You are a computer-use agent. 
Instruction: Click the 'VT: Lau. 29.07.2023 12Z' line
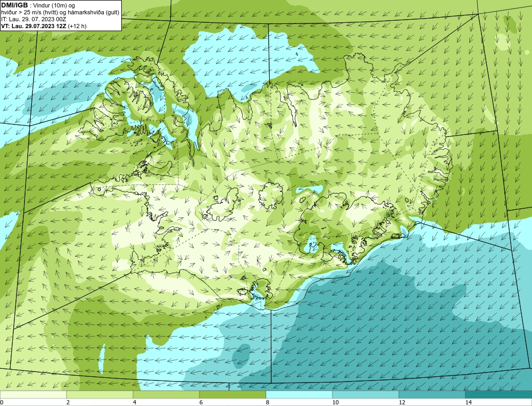[x=34, y=26]
